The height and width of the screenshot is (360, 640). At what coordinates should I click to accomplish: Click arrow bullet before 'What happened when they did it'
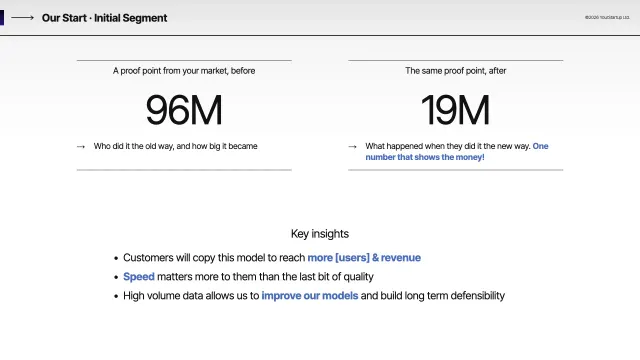pos(353,147)
